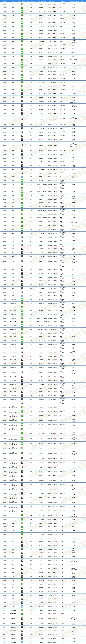86x644 pixels.
Task: Click 250kW / 340KM power cell in Touareg row
Action: (52, 638)
